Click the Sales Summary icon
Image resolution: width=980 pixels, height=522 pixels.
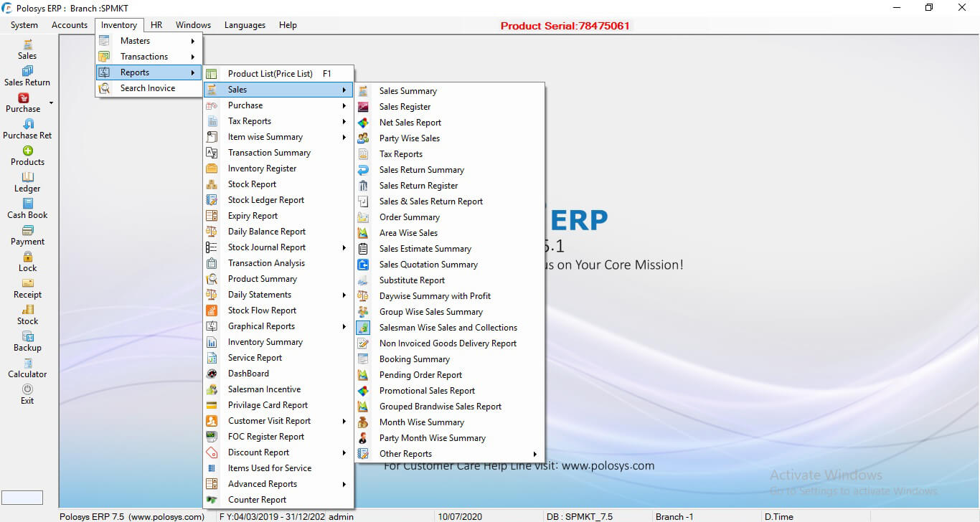364,91
